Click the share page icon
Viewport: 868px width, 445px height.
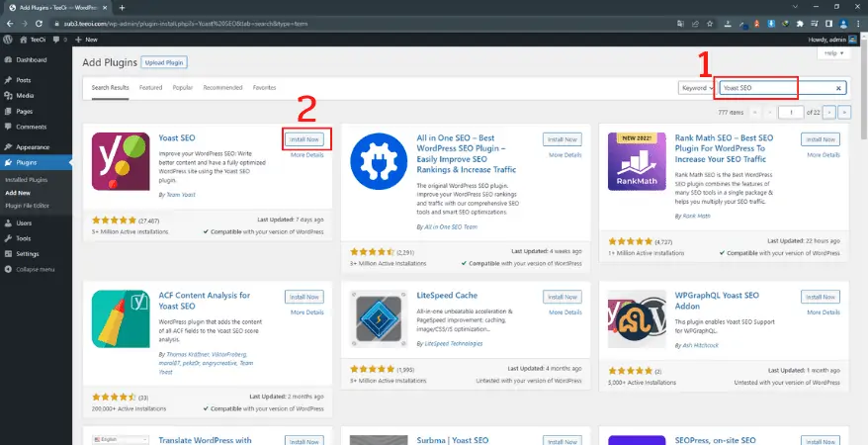click(695, 24)
